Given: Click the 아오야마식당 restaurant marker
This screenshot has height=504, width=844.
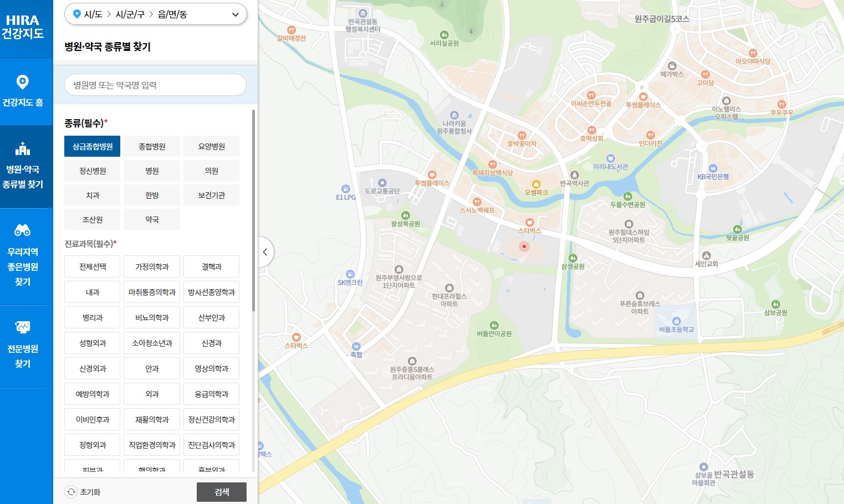Looking at the screenshot, I should point(753,53).
